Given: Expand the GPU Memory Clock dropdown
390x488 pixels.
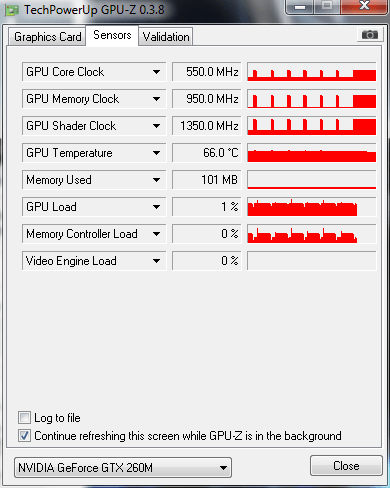Looking at the screenshot, I should tap(156, 99).
